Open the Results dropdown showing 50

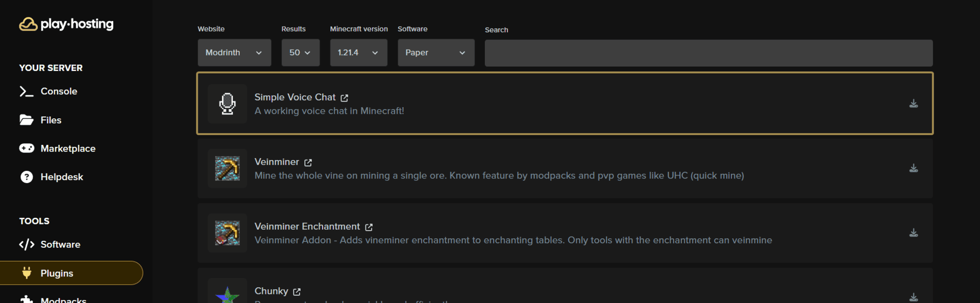(301, 53)
